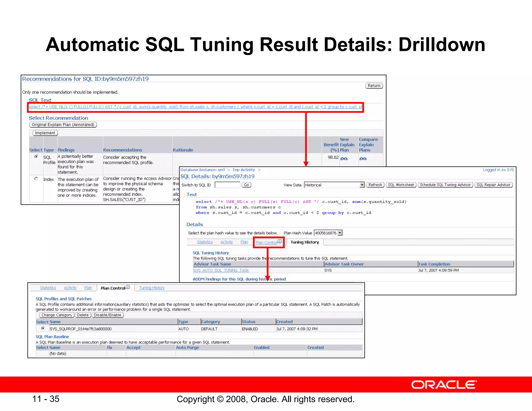This screenshot has width=532, height=411.
Task: Open Tuning History tab in bottom panel
Action: (x=152, y=288)
